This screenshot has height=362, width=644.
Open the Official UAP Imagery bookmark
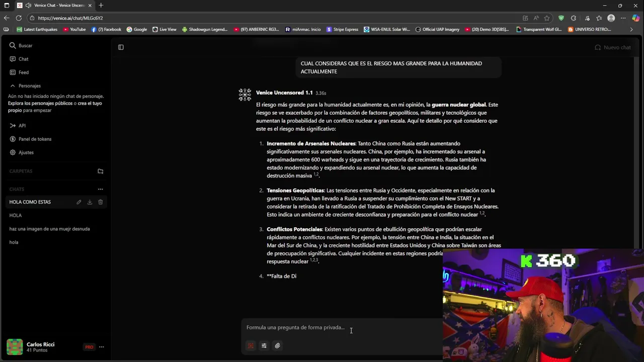tap(437, 30)
